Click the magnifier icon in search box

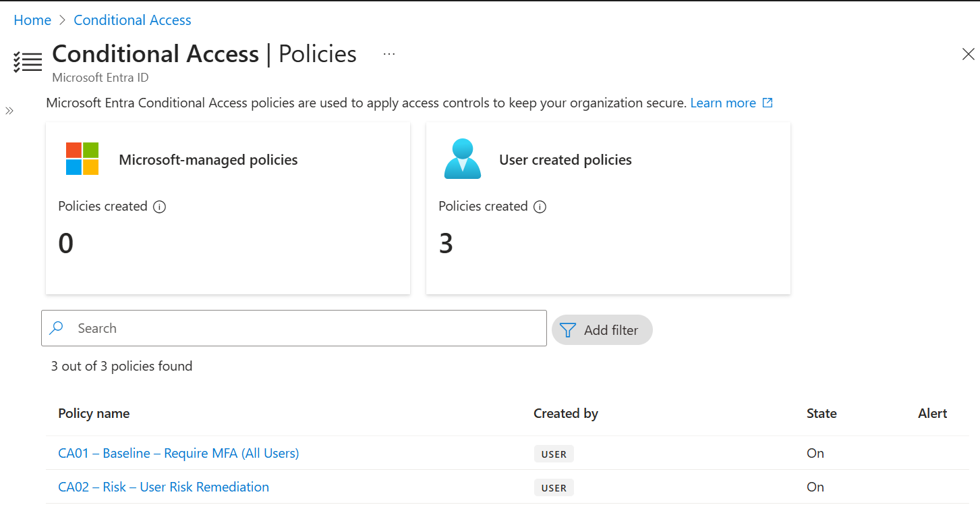pyautogui.click(x=57, y=328)
